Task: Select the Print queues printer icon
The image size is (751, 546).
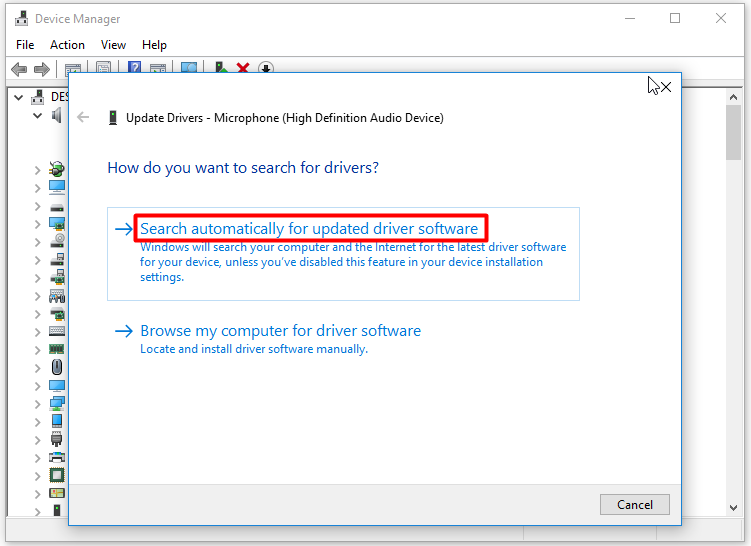Action: coord(57,457)
